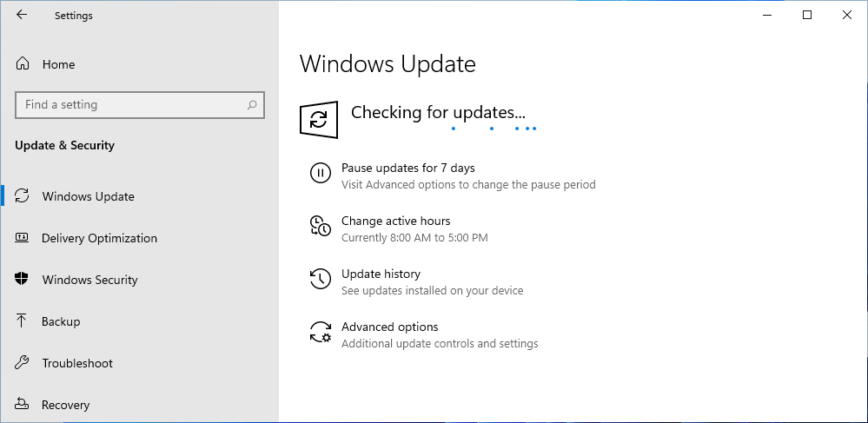Click the active hours clock icon
868x423 pixels.
pos(320,226)
